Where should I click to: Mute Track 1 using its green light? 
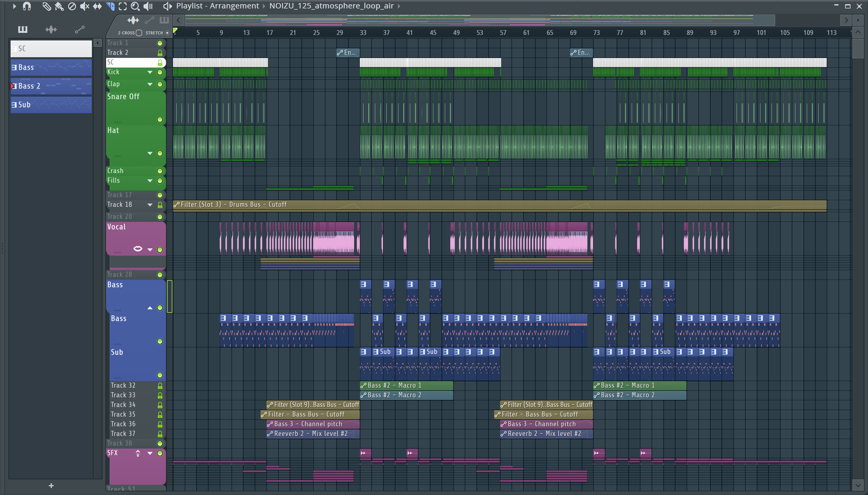coord(160,43)
